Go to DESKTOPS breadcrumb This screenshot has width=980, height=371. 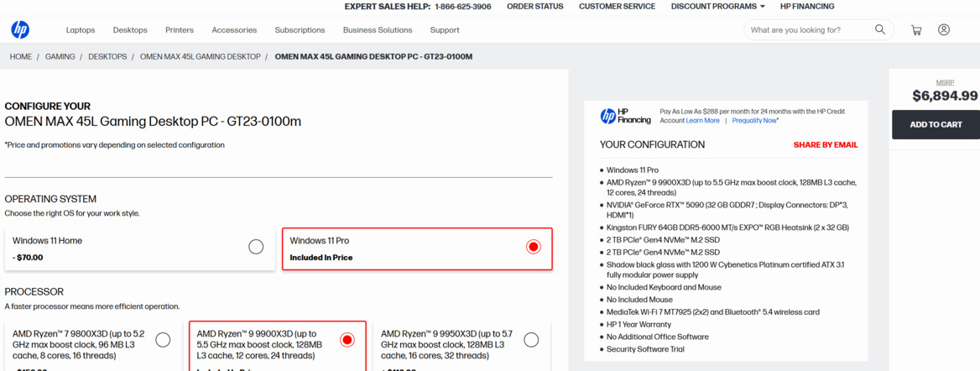107,57
